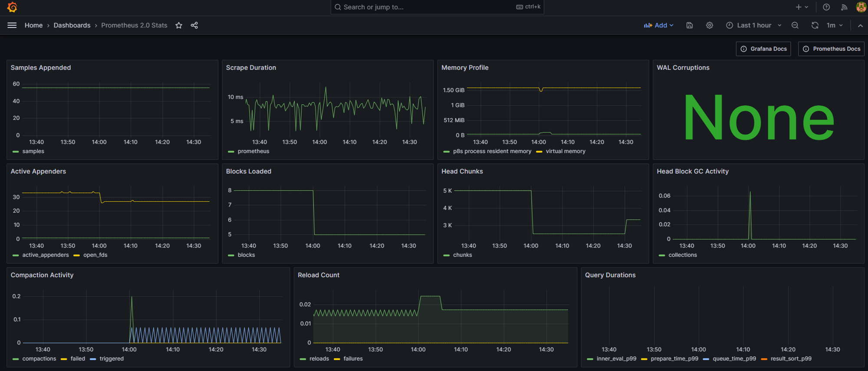The image size is (868, 371).
Task: Open Dashboards breadcrumb link
Action: coord(72,25)
